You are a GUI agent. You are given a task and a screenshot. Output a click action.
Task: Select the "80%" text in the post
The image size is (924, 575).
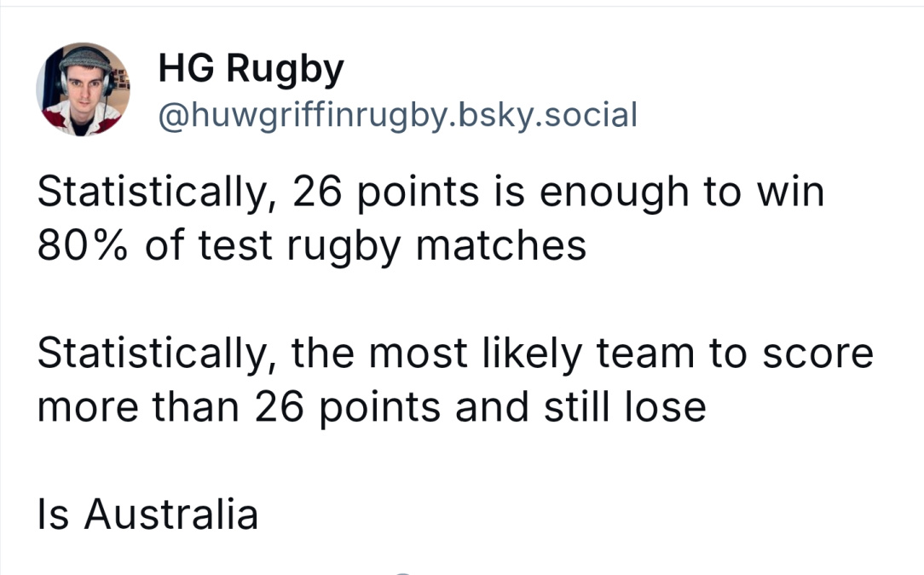click(x=83, y=245)
